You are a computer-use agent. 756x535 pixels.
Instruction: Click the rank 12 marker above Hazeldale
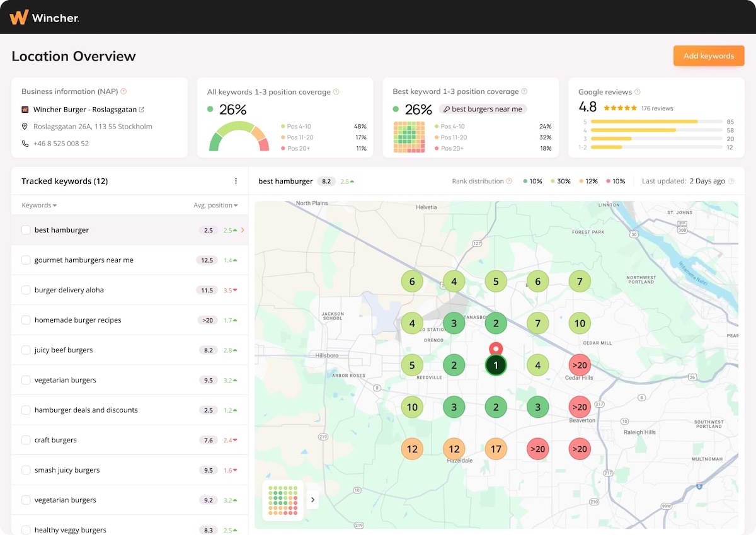pos(454,449)
